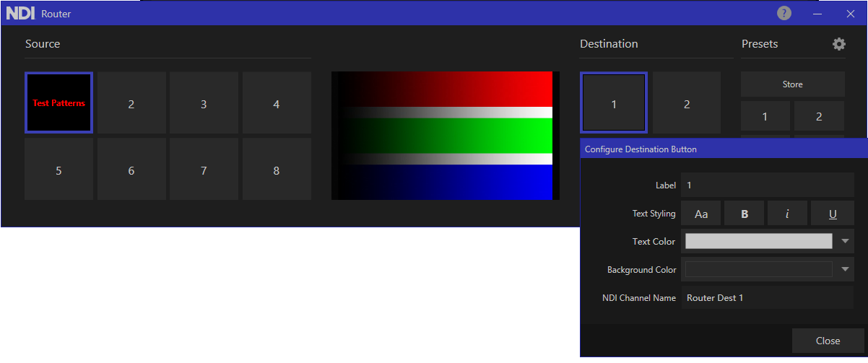Store a new preset

point(792,84)
